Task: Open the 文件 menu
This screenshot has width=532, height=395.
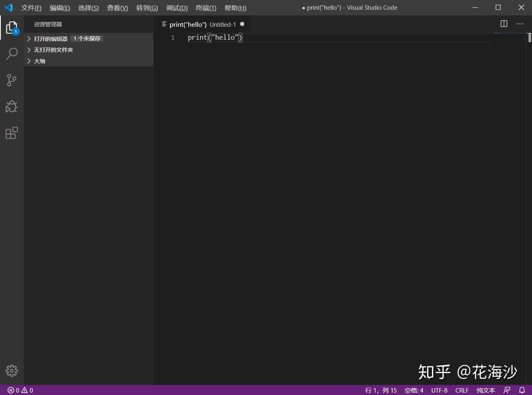Action: coord(31,7)
